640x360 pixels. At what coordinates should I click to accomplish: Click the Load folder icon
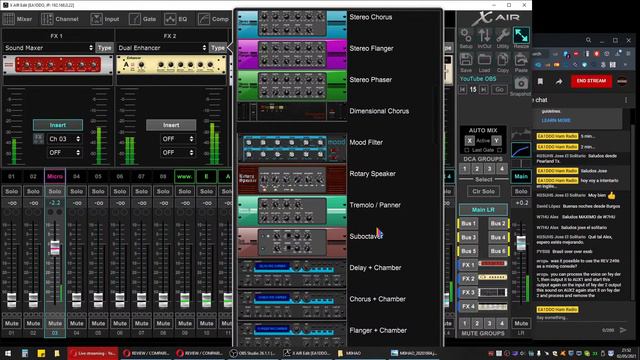[x=484, y=60]
